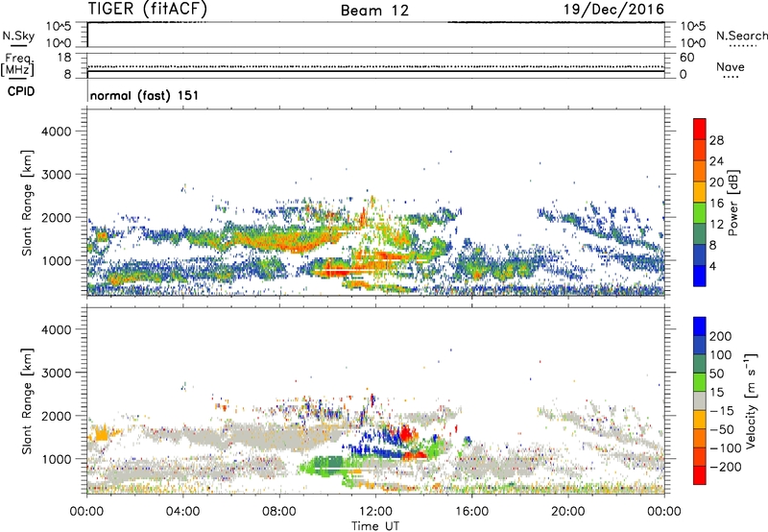
Task: Select the Time UT axis label
Action: [375, 526]
